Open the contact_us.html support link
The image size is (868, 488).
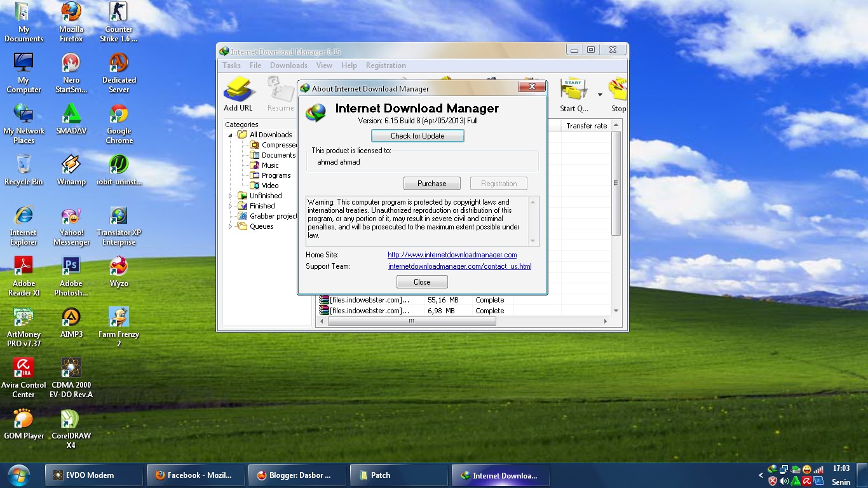coord(460,266)
